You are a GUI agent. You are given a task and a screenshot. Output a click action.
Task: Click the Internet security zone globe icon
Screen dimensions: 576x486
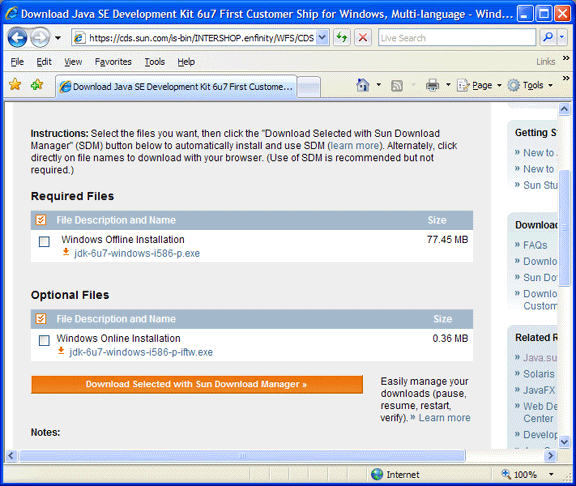point(377,475)
